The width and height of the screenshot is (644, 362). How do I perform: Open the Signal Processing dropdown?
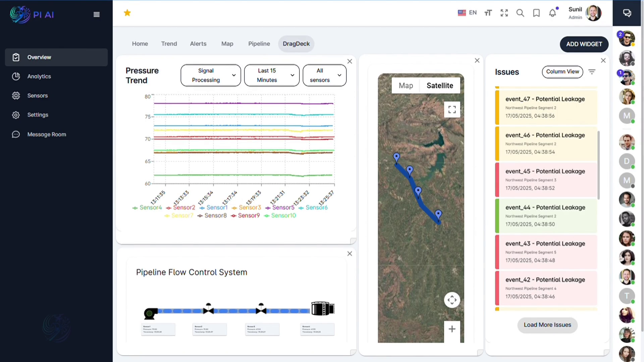pos(210,75)
